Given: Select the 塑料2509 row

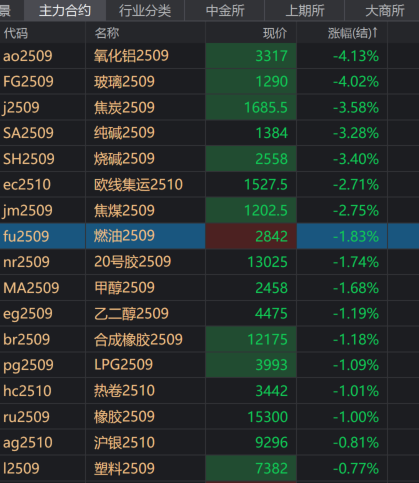Looking at the screenshot, I should click(209, 469).
